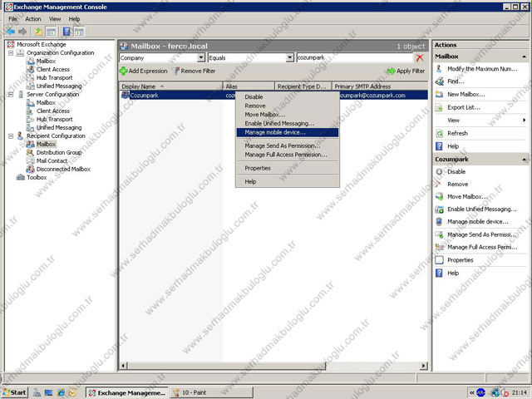Collapse Recipient Configuration tree node

click(x=11, y=136)
